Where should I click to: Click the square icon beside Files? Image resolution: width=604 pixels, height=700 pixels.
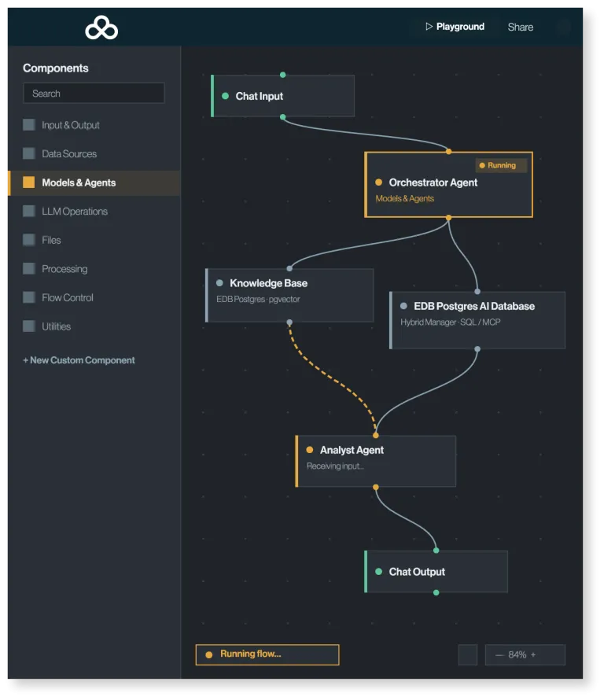click(x=29, y=240)
